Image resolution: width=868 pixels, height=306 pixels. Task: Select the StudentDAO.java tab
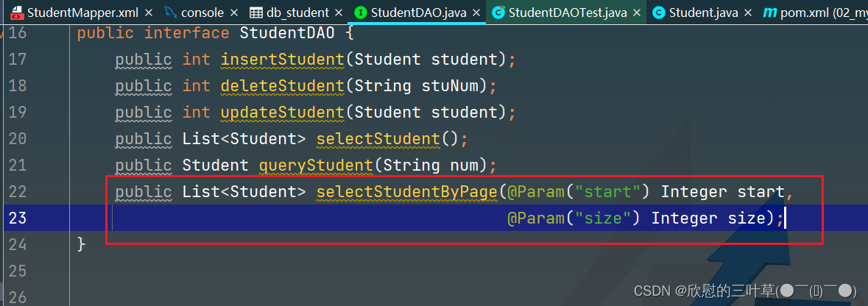(x=418, y=13)
